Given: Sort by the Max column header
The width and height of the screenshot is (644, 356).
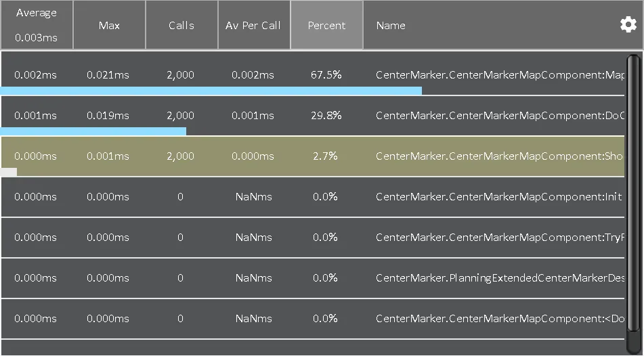Looking at the screenshot, I should [x=109, y=25].
